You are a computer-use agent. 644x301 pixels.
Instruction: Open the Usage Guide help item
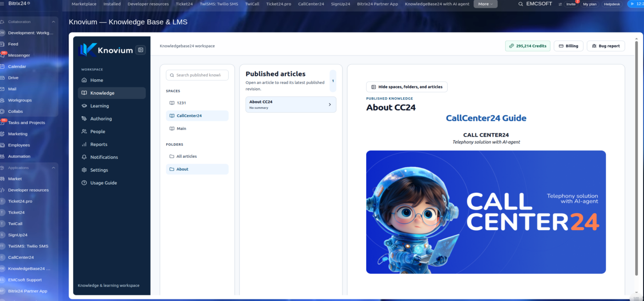[112, 183]
